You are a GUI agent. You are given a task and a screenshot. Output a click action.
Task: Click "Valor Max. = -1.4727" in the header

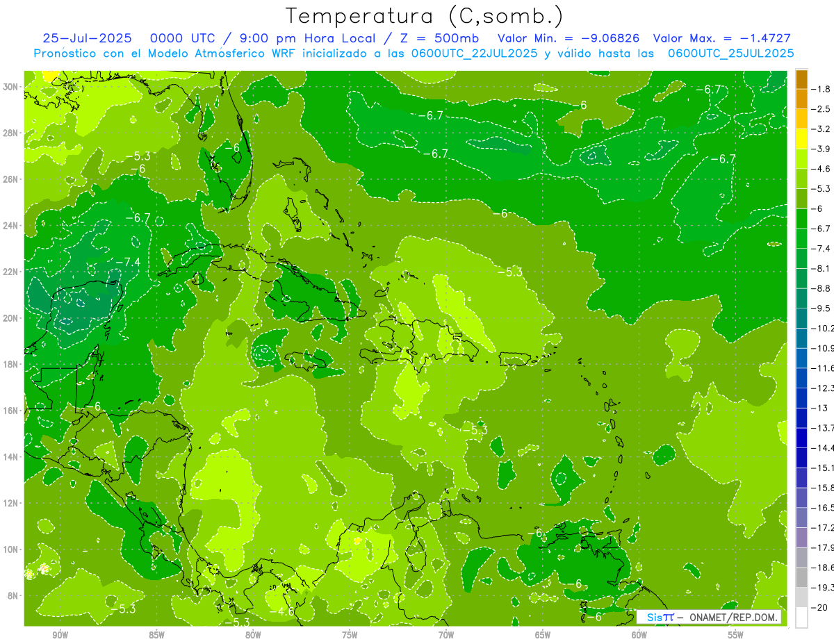click(721, 38)
